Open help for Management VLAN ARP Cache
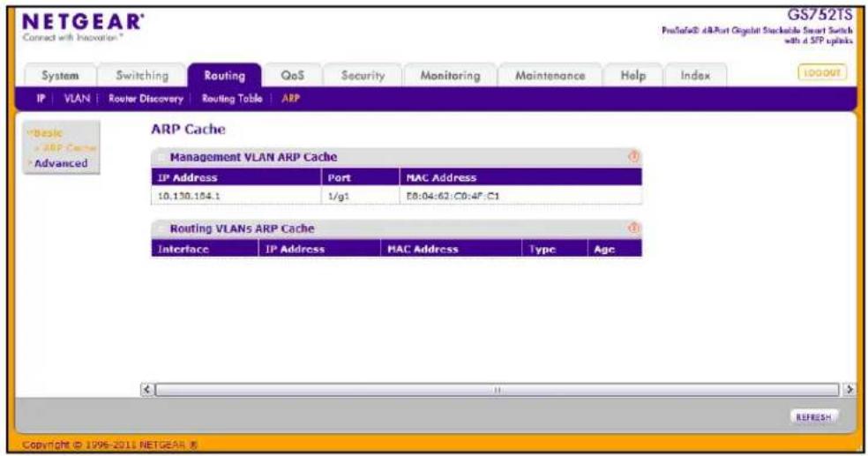This screenshot has height=456, width=868. [x=633, y=157]
